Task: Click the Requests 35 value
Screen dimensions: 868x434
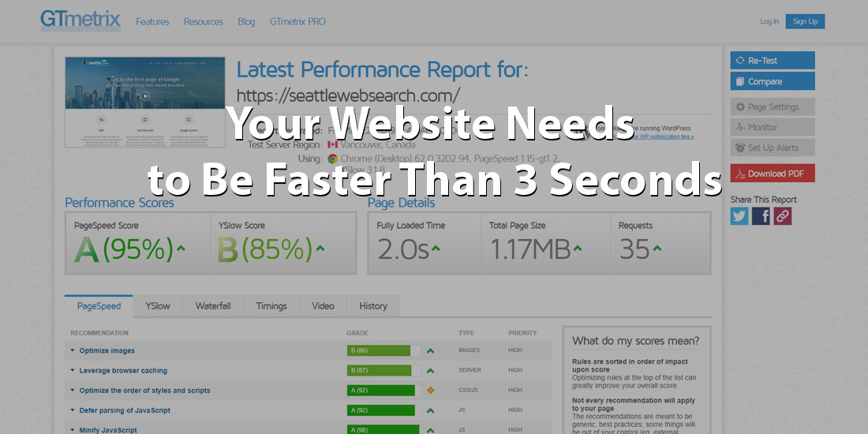Action: click(x=634, y=249)
